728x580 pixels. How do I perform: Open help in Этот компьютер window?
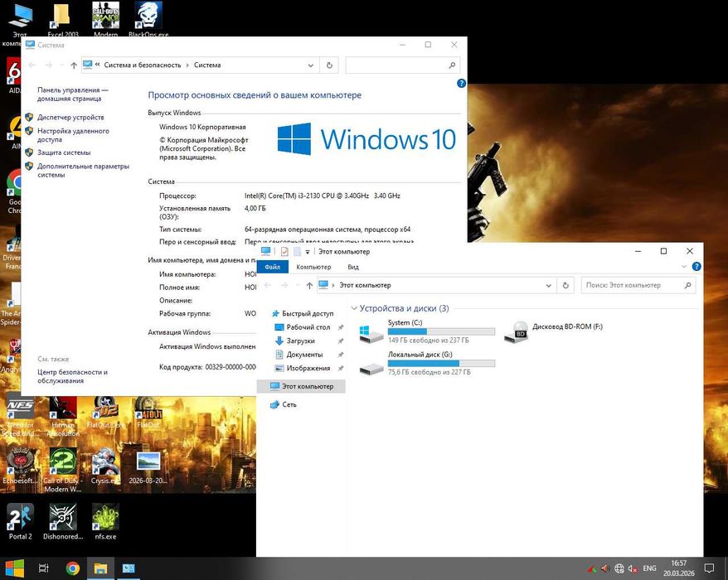(696, 266)
